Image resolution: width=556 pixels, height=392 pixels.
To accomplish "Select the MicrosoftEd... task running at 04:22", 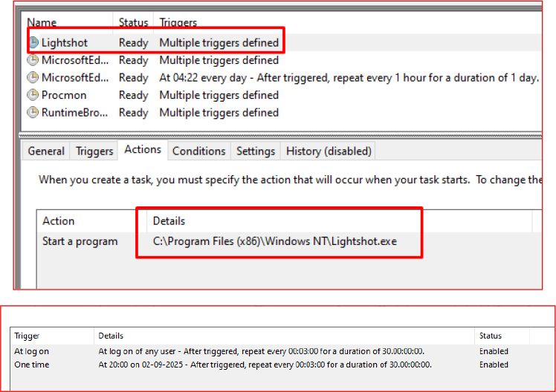I will point(74,77).
